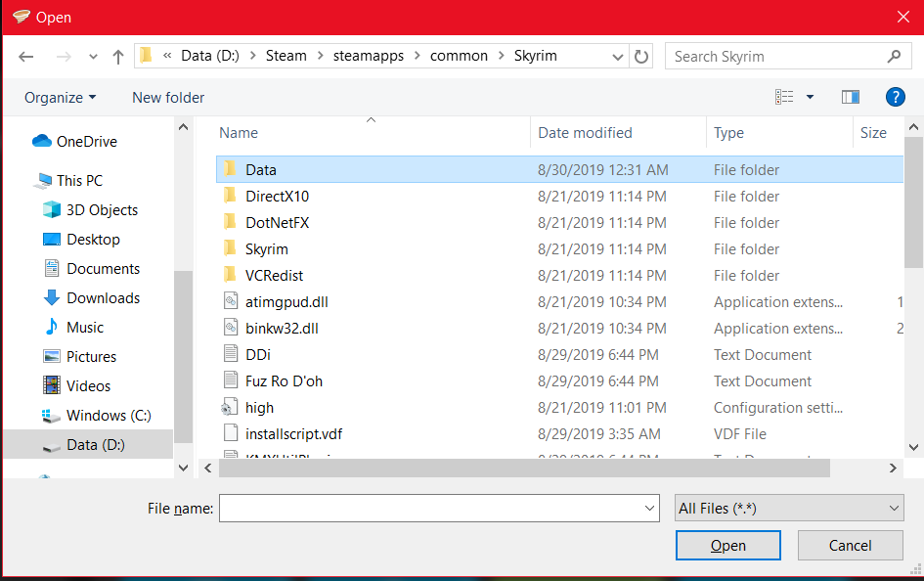Select the Skyrim subfolder icon

pos(231,248)
